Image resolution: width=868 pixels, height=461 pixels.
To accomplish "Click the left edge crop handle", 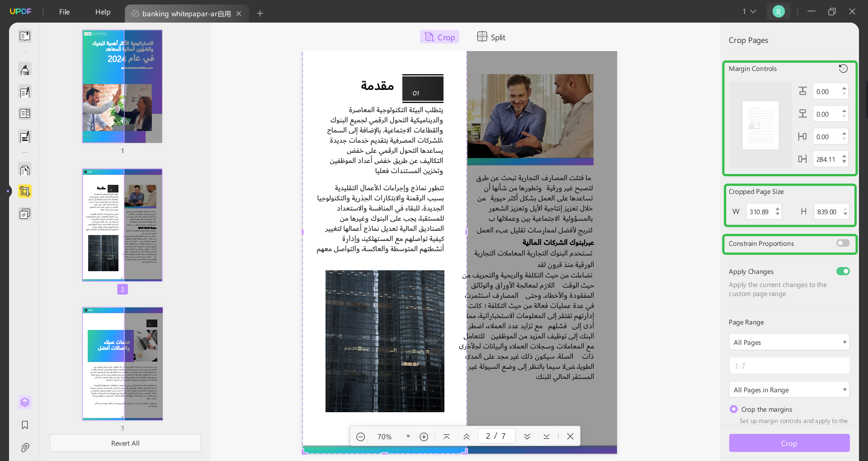I will (x=302, y=232).
